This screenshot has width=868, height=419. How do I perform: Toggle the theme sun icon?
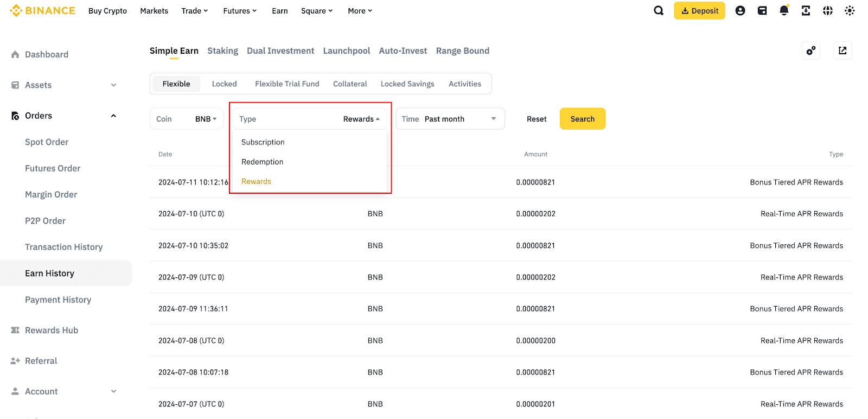coord(850,11)
